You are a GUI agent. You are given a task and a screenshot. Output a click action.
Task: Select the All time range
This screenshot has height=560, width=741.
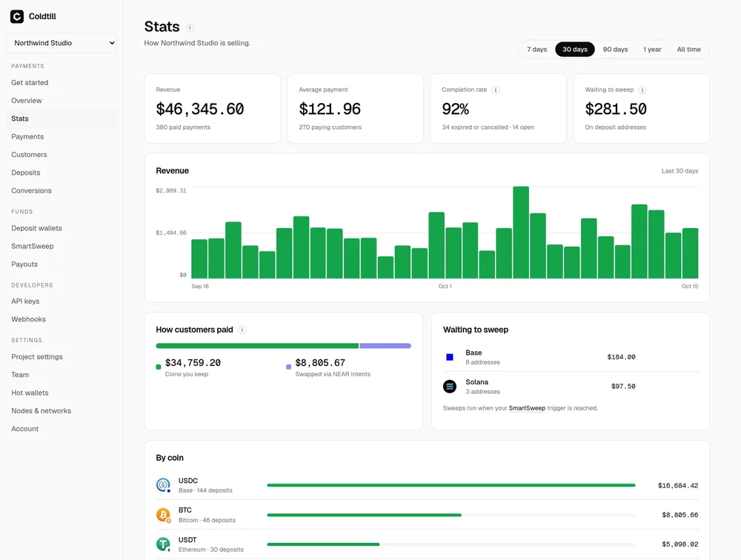(688, 49)
